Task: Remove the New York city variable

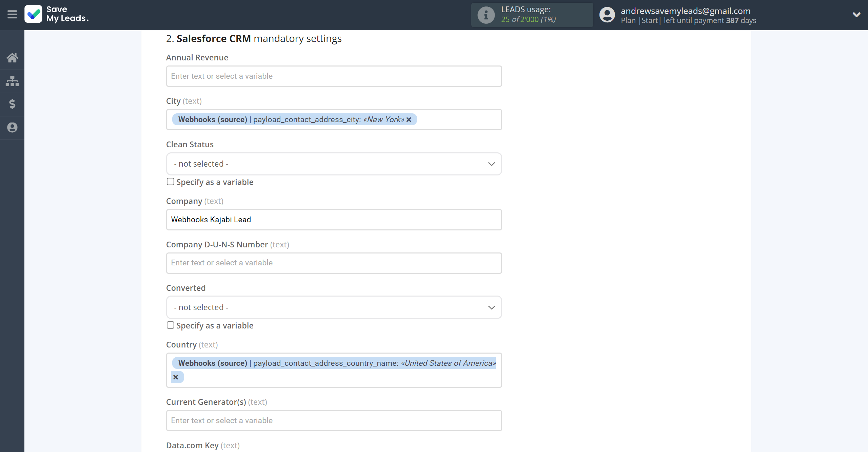Action: (409, 119)
